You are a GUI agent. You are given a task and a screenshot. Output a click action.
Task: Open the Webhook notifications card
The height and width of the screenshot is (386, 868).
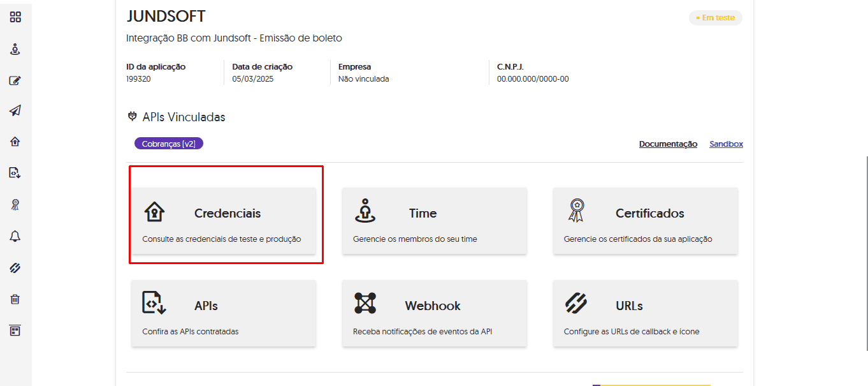click(x=434, y=313)
